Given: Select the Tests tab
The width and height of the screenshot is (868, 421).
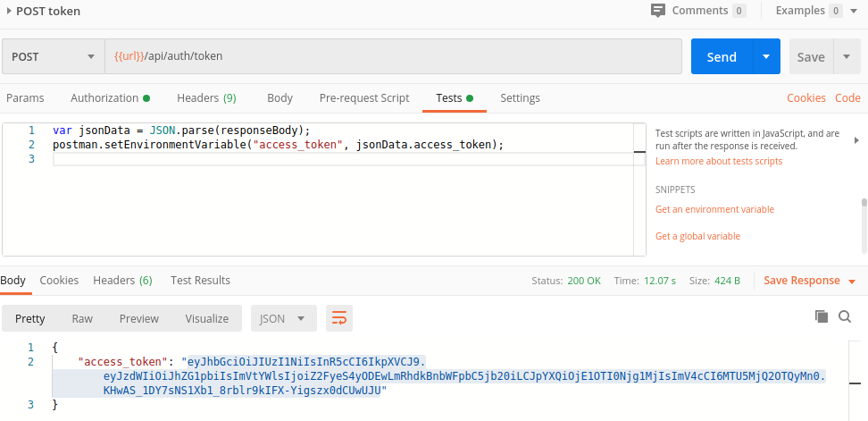Looking at the screenshot, I should click(x=454, y=98).
